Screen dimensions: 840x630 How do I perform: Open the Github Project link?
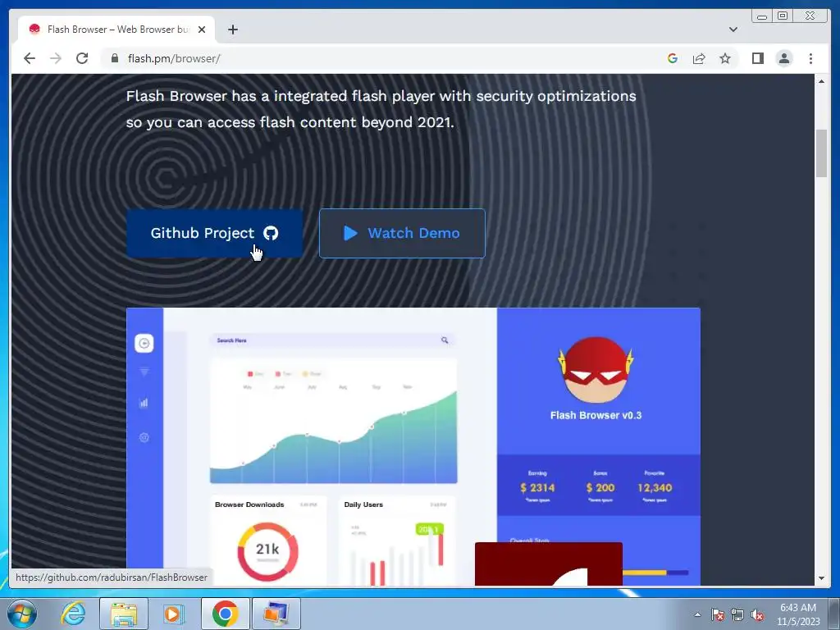(214, 233)
